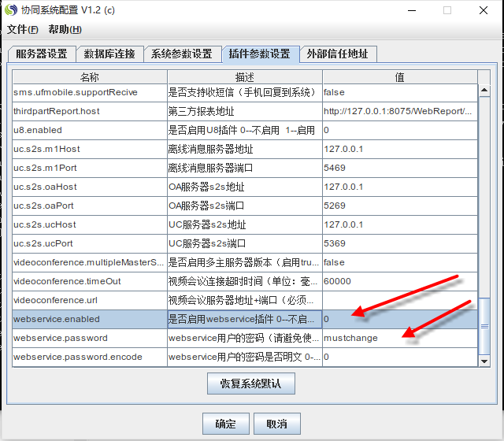This screenshot has width=504, height=441.
Task: Click the scrollbar down arrow
Action: (484, 361)
